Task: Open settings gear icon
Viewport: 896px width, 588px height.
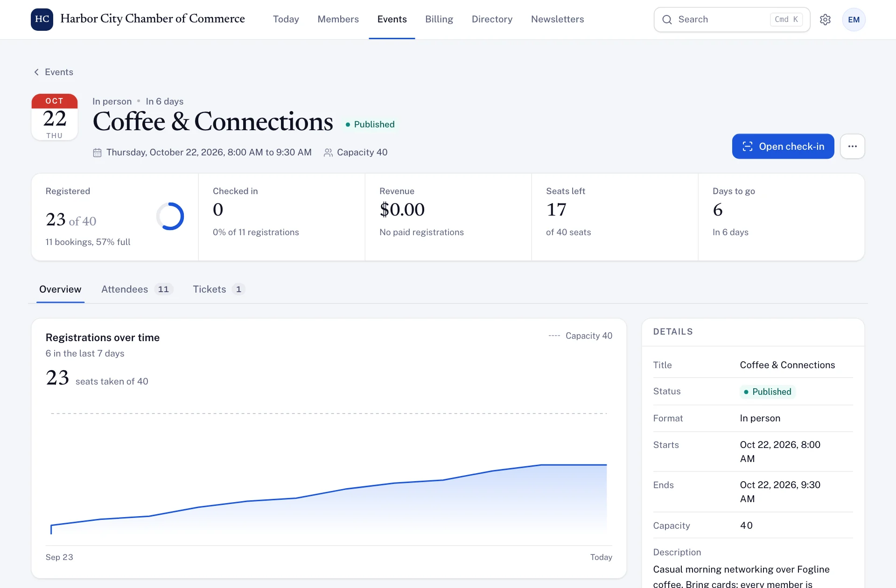Action: click(x=825, y=20)
